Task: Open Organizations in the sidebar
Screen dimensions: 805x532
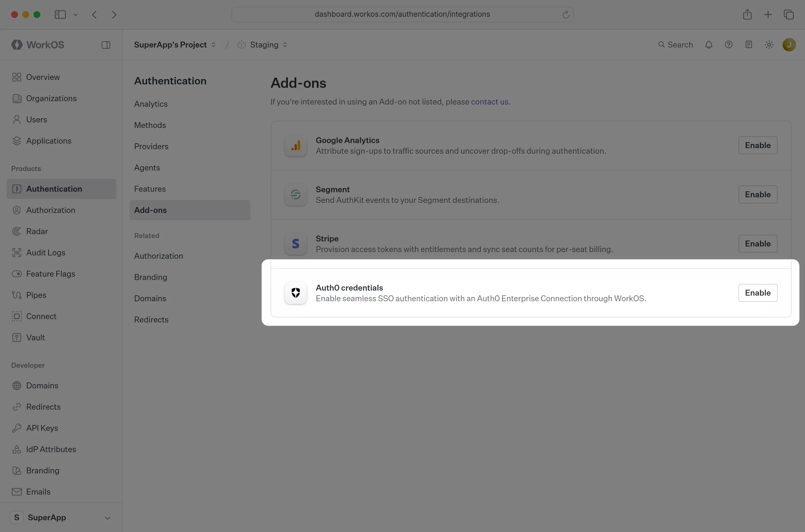Action: pos(61,98)
